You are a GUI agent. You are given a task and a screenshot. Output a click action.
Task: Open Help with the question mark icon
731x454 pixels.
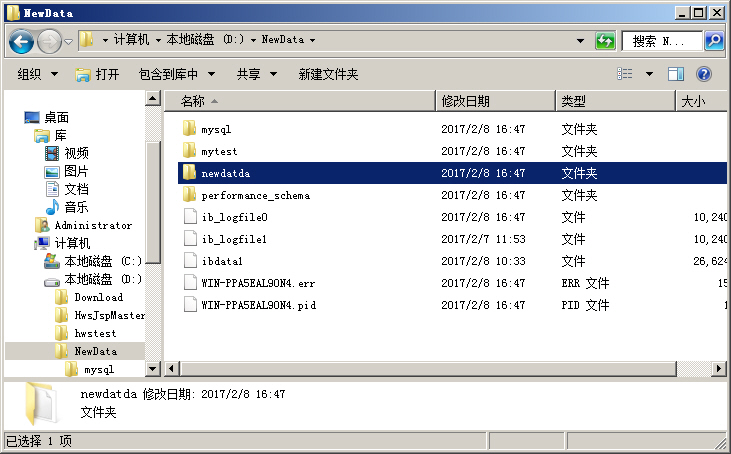coord(703,74)
